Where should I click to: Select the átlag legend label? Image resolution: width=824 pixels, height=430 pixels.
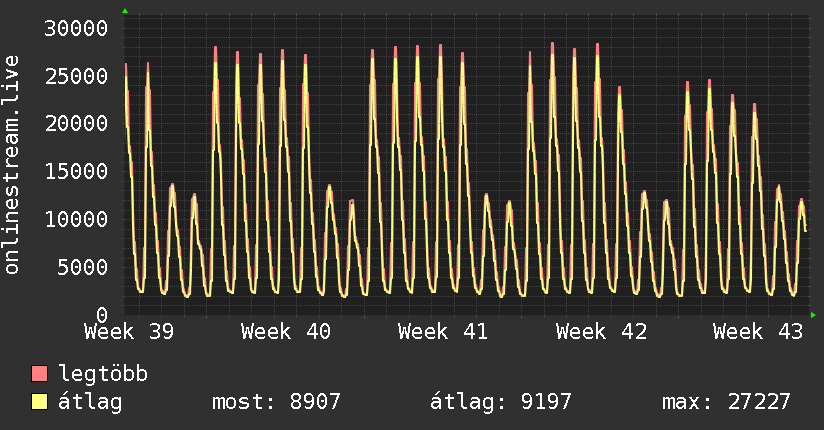(90, 403)
